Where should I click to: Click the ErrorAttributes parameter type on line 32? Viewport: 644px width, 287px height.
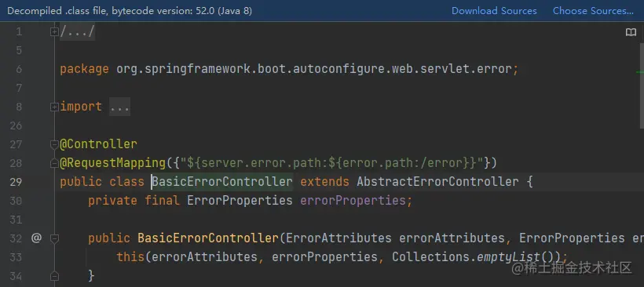(x=338, y=238)
